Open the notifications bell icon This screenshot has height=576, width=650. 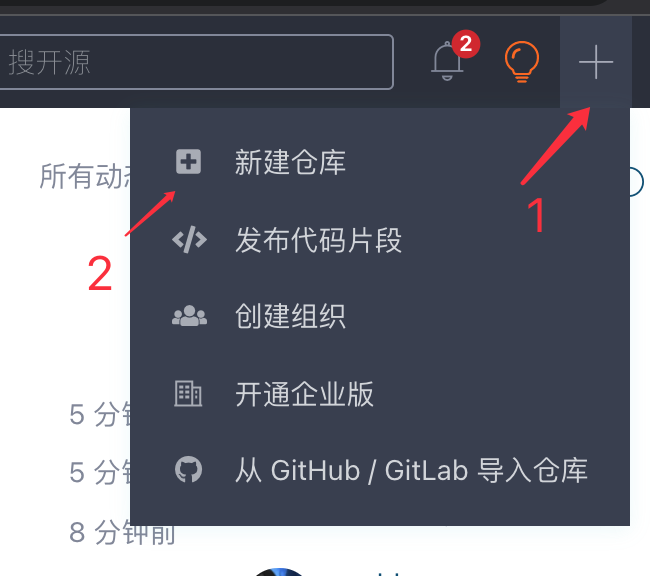[447, 61]
